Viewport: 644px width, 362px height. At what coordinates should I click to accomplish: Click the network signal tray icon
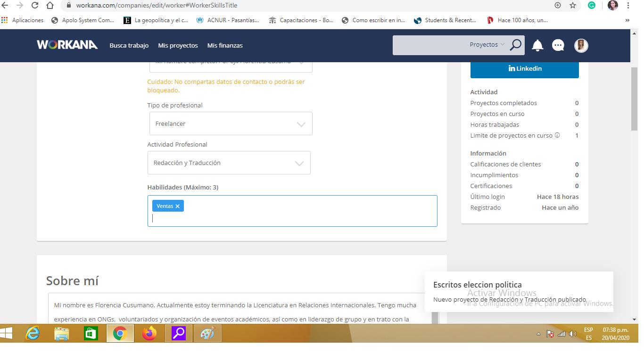(x=561, y=334)
